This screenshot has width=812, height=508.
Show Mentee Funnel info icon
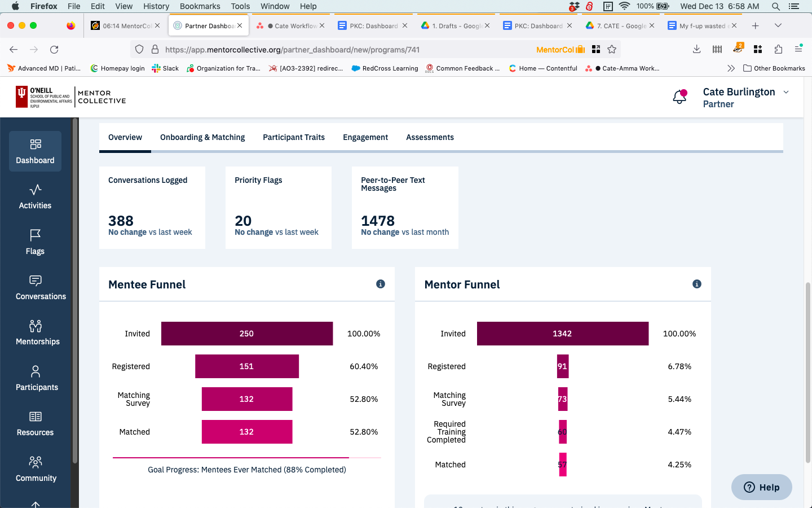coord(381,284)
